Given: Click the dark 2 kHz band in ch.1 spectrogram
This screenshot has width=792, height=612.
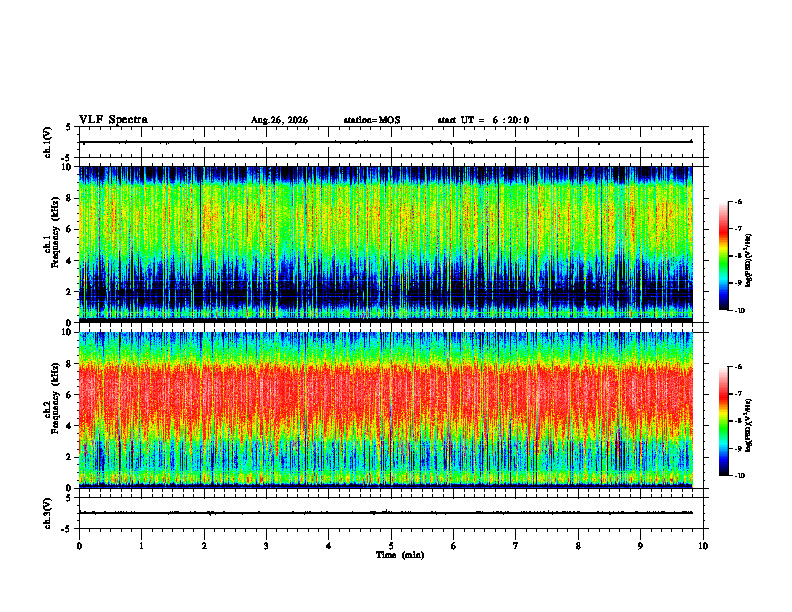Looking at the screenshot, I should (x=386, y=295).
